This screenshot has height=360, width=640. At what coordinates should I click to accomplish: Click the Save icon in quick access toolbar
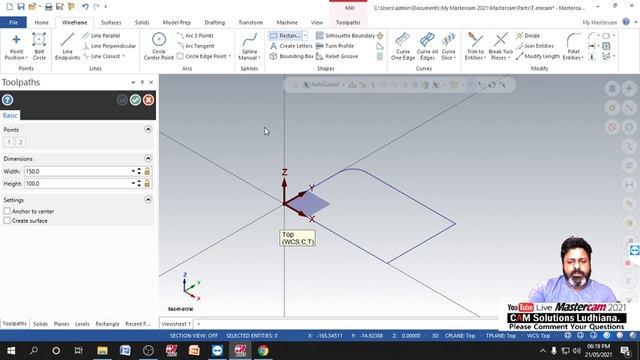point(21,7)
